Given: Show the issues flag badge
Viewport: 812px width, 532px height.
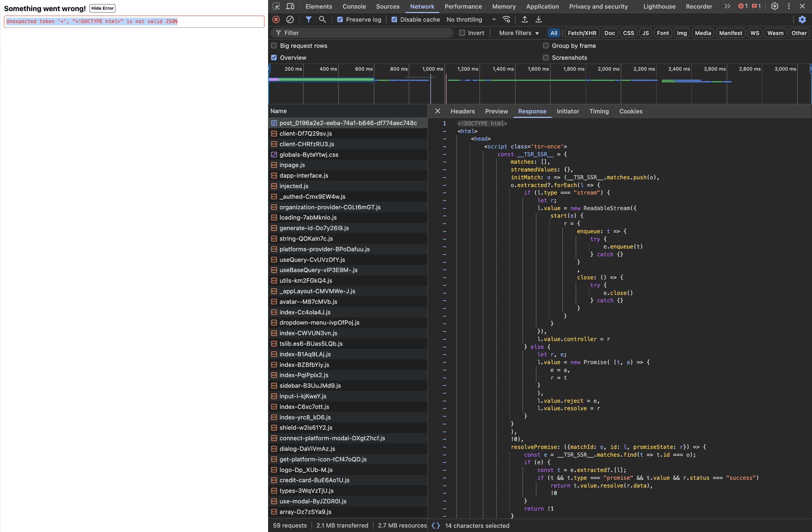Looking at the screenshot, I should 757,6.
